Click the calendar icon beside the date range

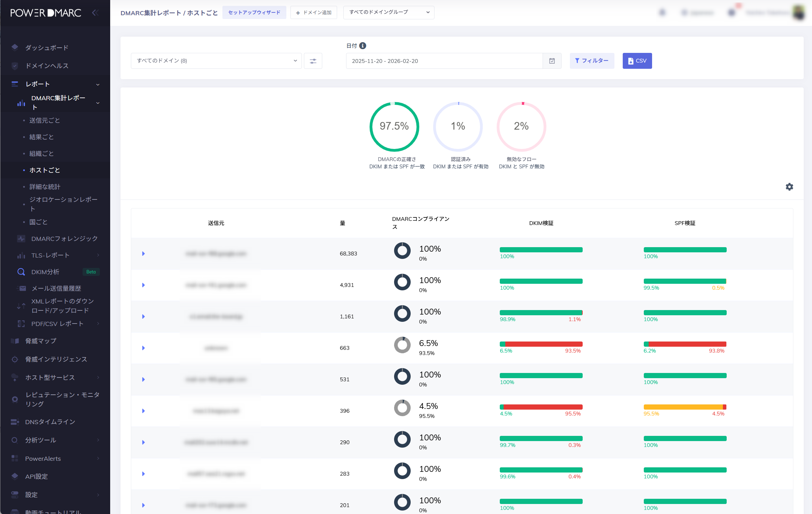coord(552,61)
